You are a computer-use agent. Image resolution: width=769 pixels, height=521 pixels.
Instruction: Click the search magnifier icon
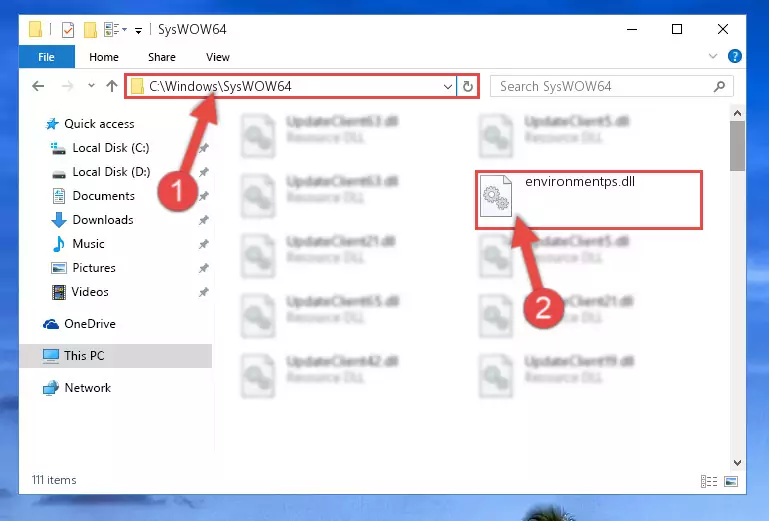pyautogui.click(x=719, y=87)
